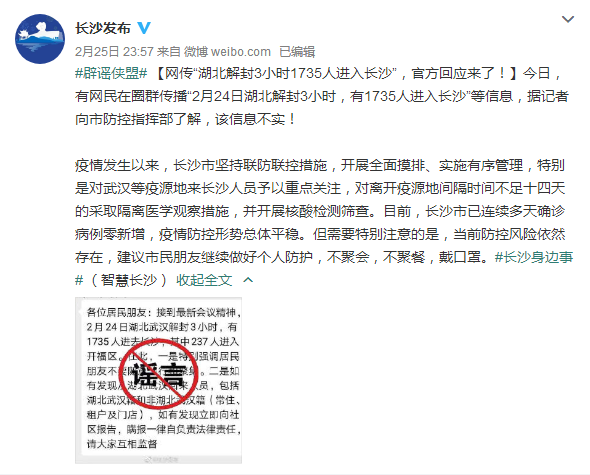Image resolution: width=590 pixels, height=475 pixels.
Task: View the 已编辑 edit history label
Action: point(297,52)
